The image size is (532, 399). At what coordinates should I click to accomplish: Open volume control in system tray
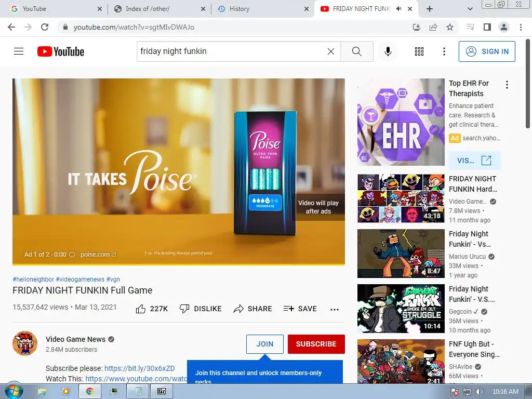pos(479,392)
